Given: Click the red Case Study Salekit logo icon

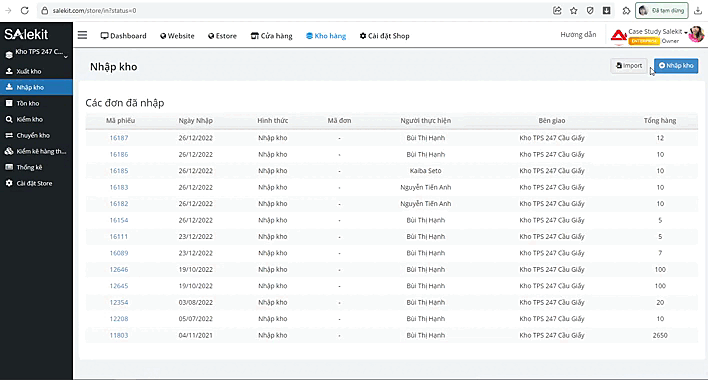Looking at the screenshot, I should click(618, 36).
